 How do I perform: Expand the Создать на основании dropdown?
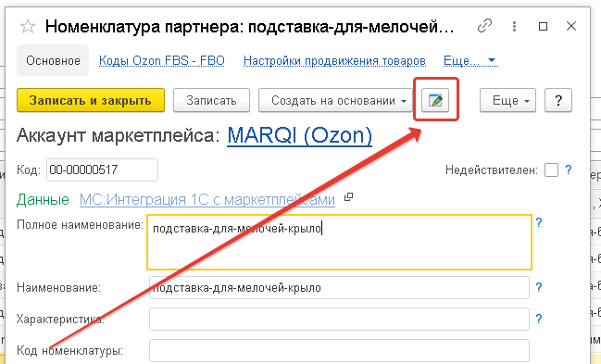[x=335, y=100]
